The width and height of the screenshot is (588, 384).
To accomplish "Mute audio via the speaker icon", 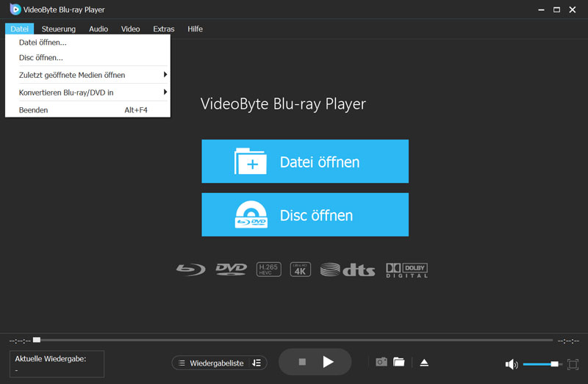I will tap(512, 364).
